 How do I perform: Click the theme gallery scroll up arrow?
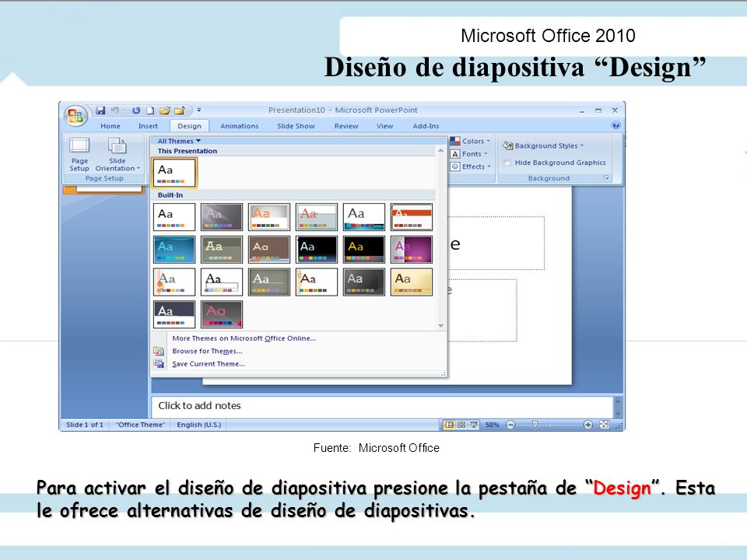point(440,150)
